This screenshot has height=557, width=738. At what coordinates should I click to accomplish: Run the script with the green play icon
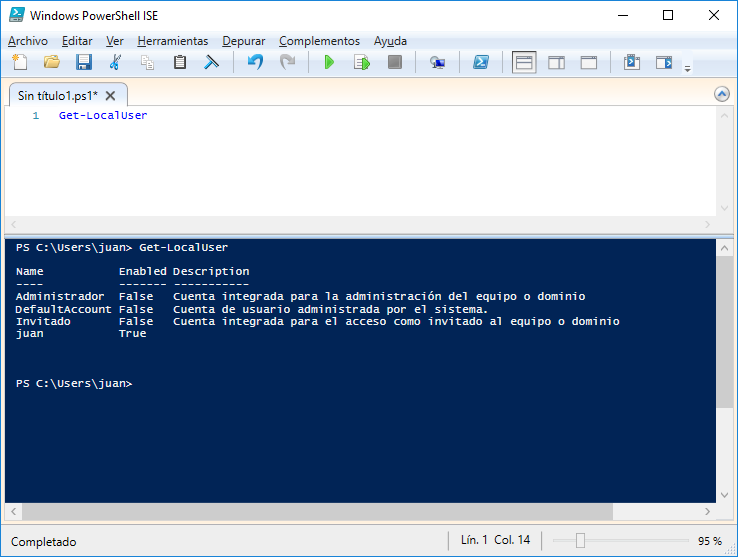coord(329,62)
